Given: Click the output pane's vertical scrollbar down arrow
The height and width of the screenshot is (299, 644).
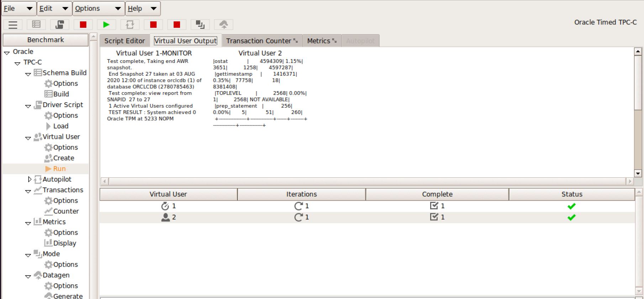Looking at the screenshot, I should [638, 173].
